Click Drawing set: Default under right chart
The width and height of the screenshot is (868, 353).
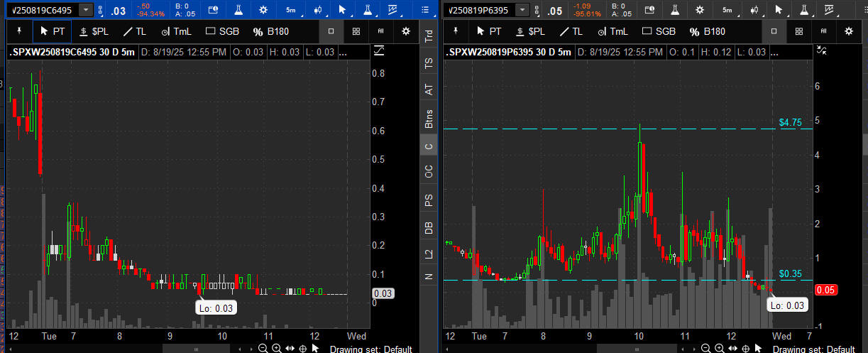(813, 349)
